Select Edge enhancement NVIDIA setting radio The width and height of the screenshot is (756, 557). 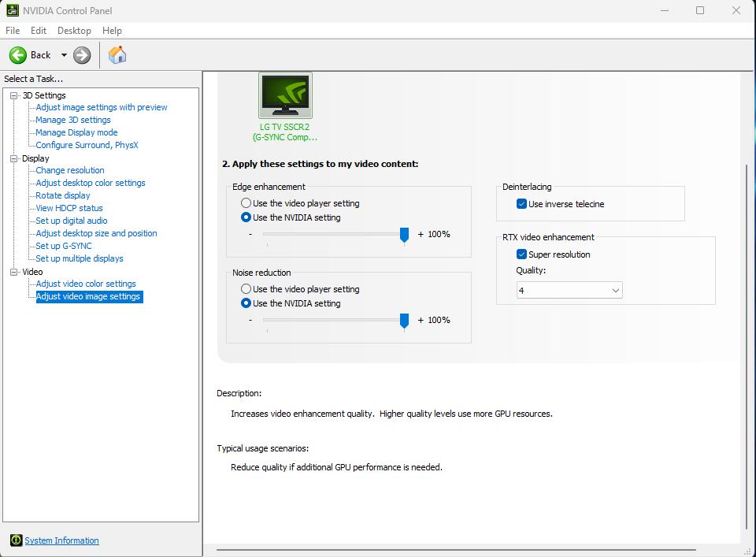tap(246, 217)
